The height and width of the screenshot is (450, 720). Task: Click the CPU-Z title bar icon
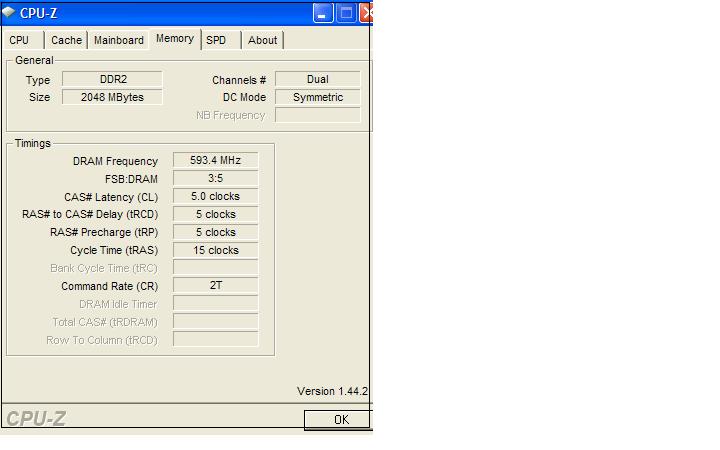click(x=9, y=12)
